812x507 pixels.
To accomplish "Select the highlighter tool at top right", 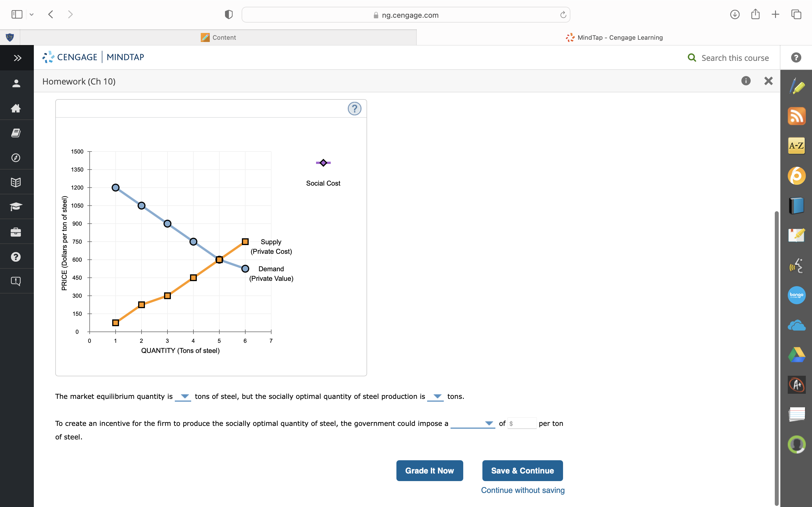I will point(798,86).
